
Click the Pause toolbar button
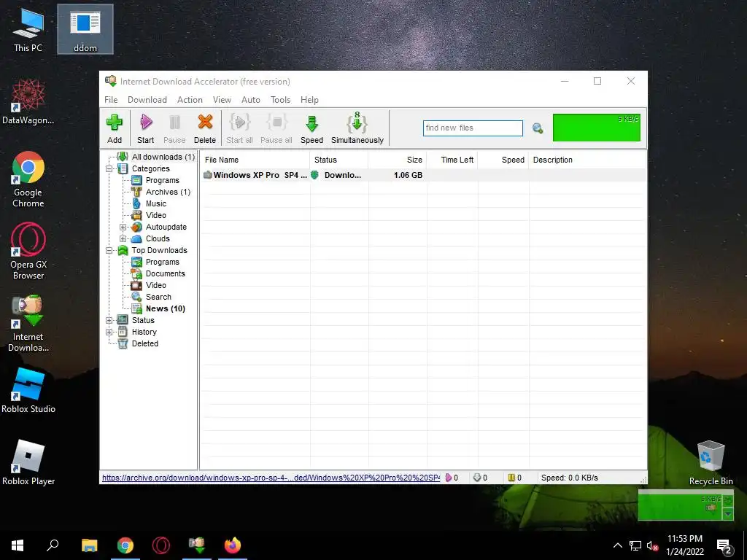point(174,128)
